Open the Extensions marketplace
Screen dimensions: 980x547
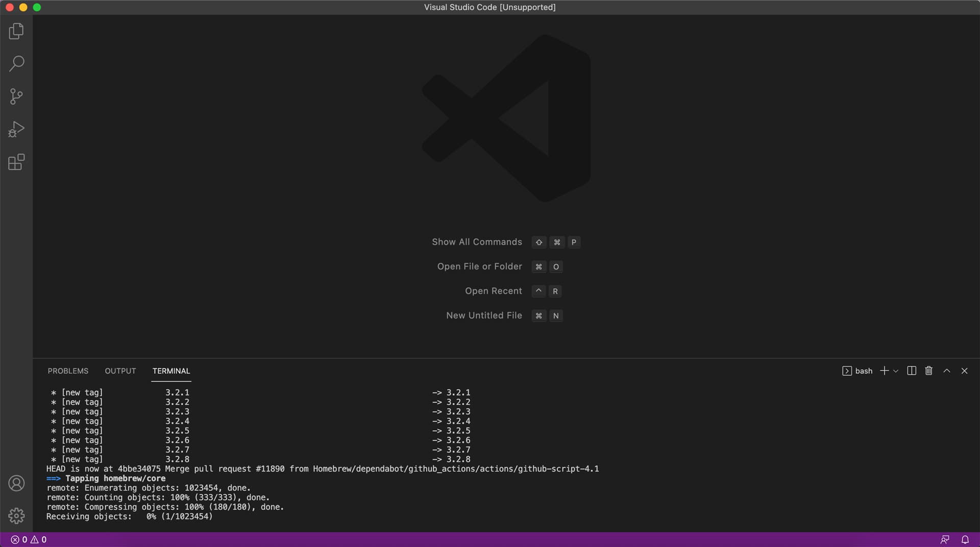(x=16, y=161)
